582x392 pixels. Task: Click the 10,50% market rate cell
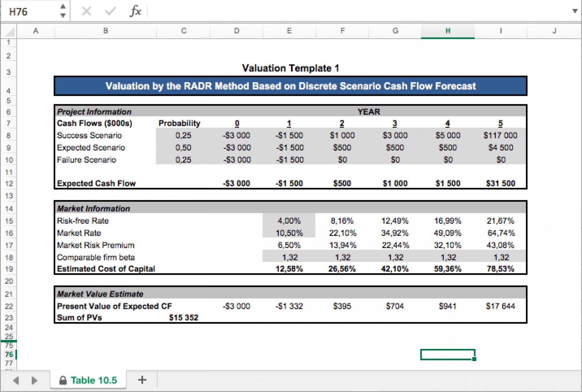point(289,233)
